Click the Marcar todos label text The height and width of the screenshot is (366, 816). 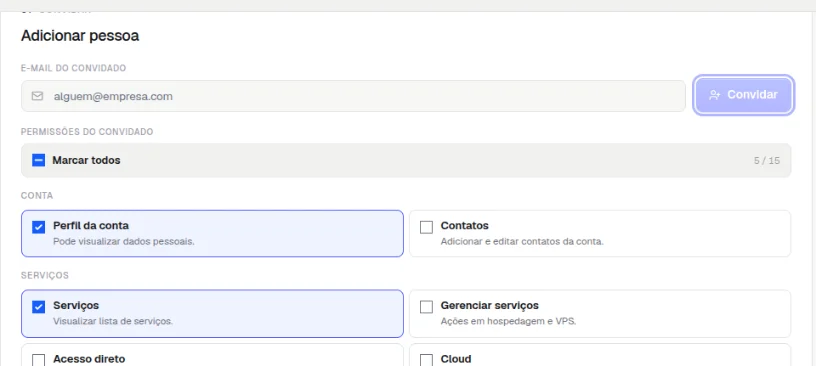click(86, 160)
